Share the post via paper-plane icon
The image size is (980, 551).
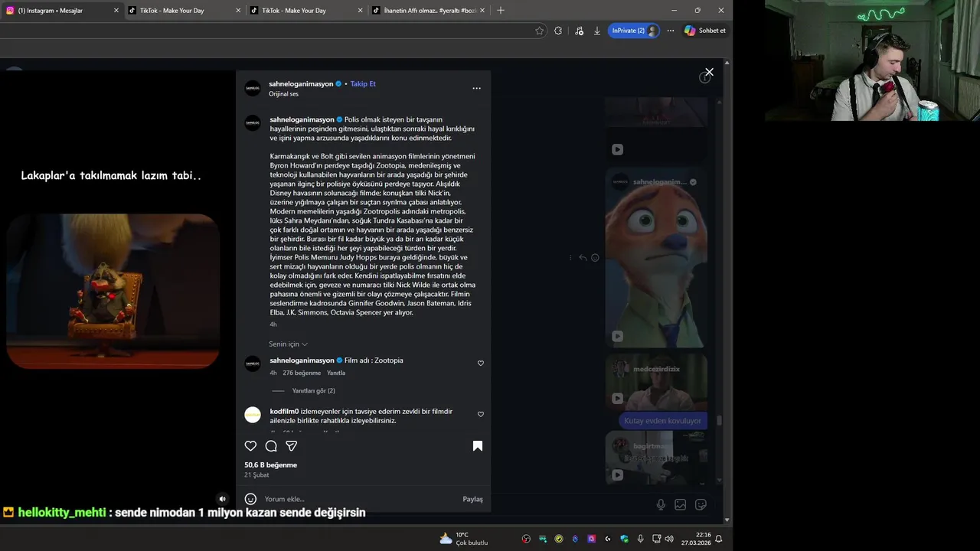pos(291,446)
